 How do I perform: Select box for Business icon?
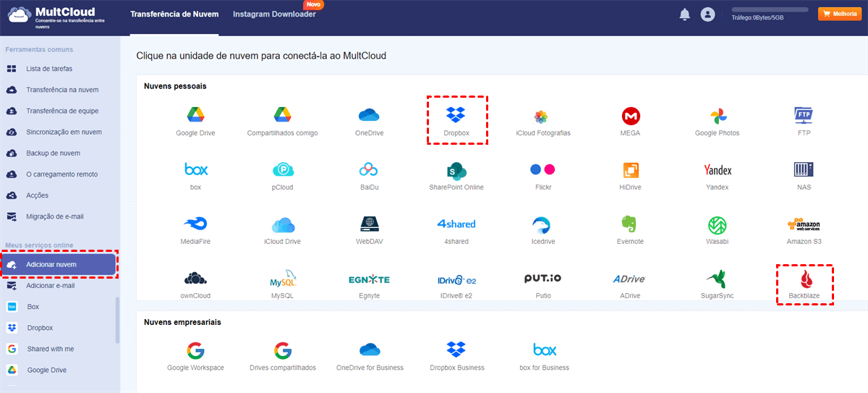544,356
